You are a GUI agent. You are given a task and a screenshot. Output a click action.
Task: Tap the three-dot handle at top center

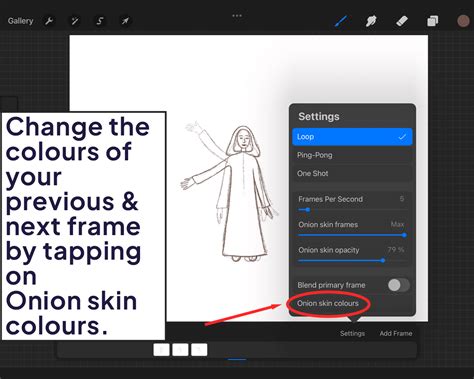click(237, 15)
